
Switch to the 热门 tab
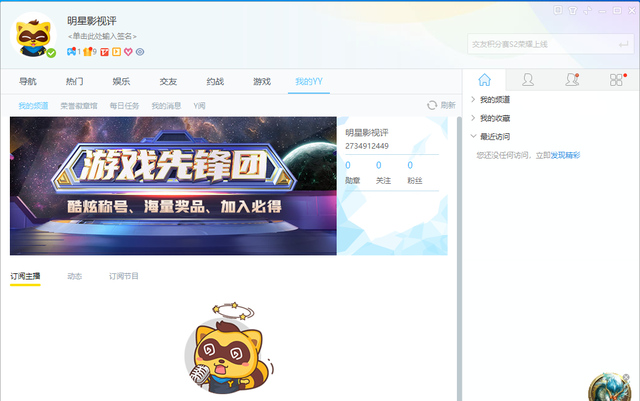point(74,81)
